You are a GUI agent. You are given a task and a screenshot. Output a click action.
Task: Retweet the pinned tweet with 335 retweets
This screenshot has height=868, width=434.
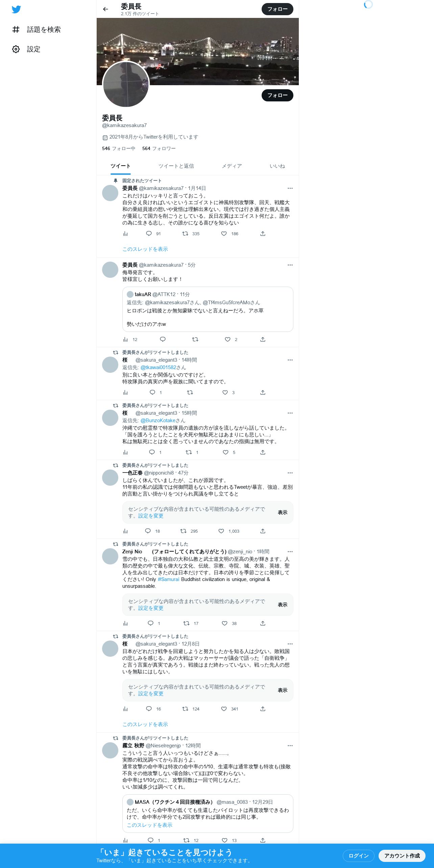point(185,234)
